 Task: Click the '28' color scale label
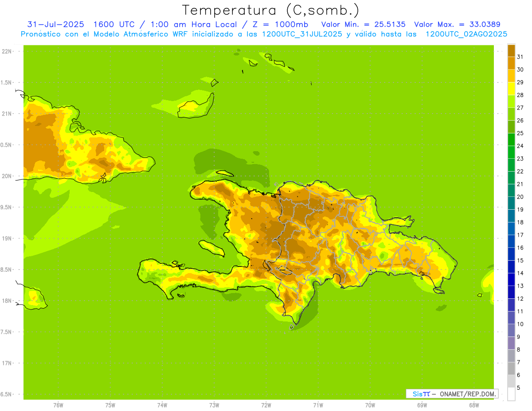point(520,95)
